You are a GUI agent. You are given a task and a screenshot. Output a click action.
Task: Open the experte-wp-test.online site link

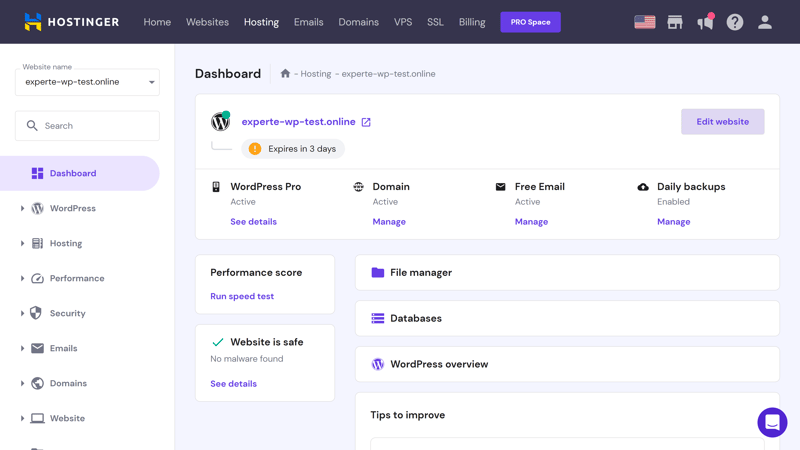[298, 121]
